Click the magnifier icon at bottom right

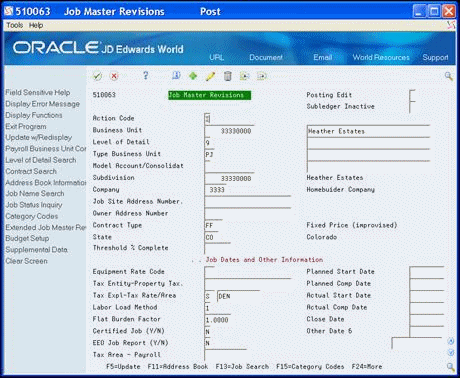pyautogui.click(x=450, y=367)
